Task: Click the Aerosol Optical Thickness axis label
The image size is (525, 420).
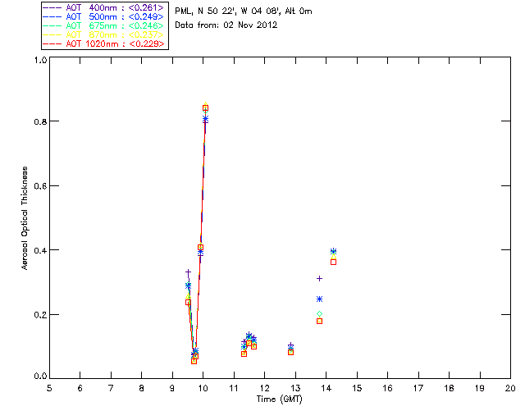Action: [25, 218]
